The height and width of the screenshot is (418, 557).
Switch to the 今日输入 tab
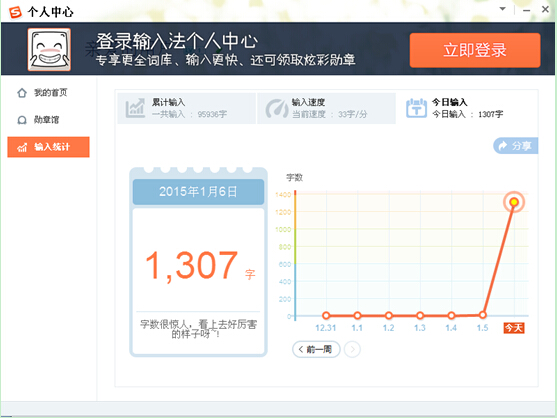[467, 108]
